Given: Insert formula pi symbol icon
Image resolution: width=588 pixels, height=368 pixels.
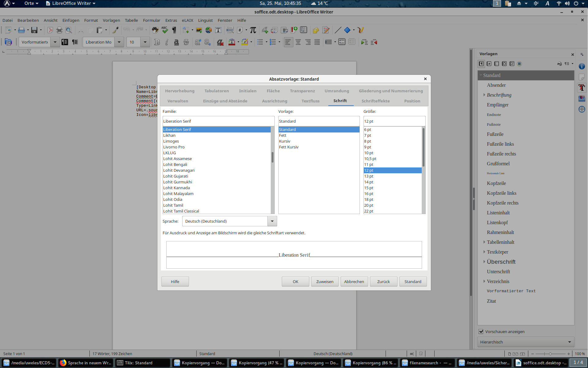Looking at the screenshot, I should (253, 30).
